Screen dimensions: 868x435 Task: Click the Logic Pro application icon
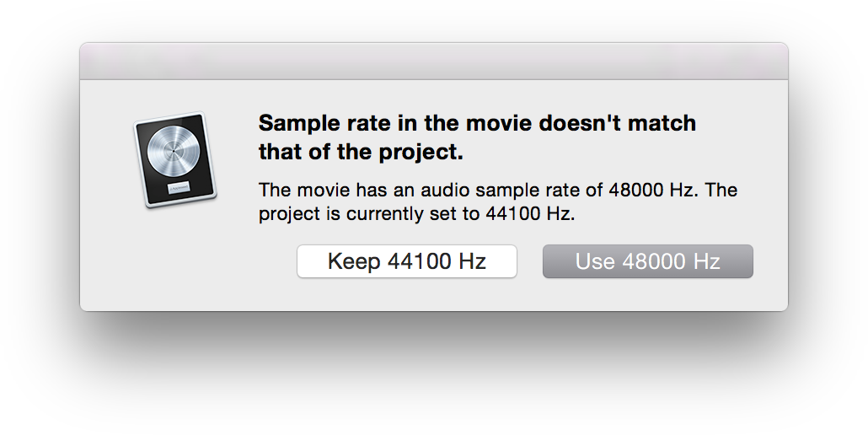[x=175, y=160]
